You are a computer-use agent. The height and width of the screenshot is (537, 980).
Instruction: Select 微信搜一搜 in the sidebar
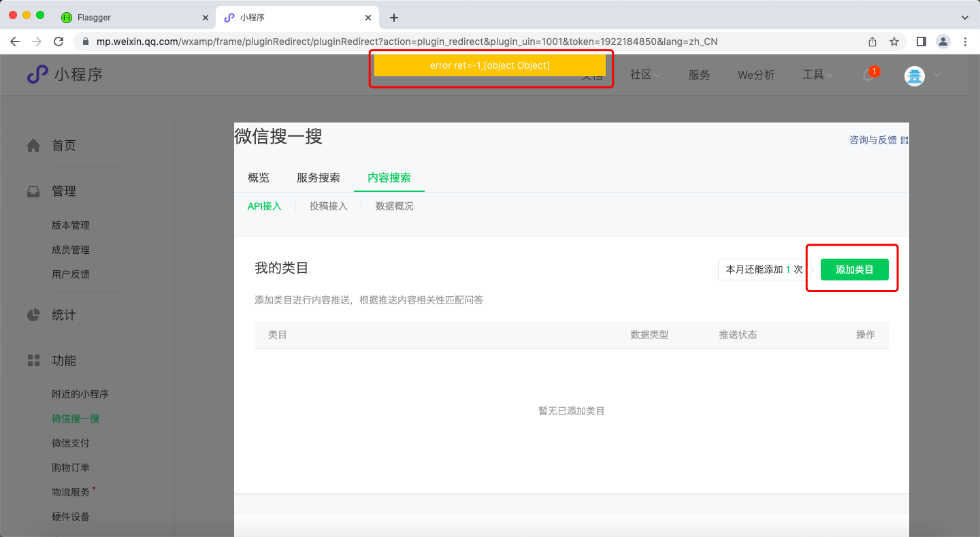(x=76, y=419)
